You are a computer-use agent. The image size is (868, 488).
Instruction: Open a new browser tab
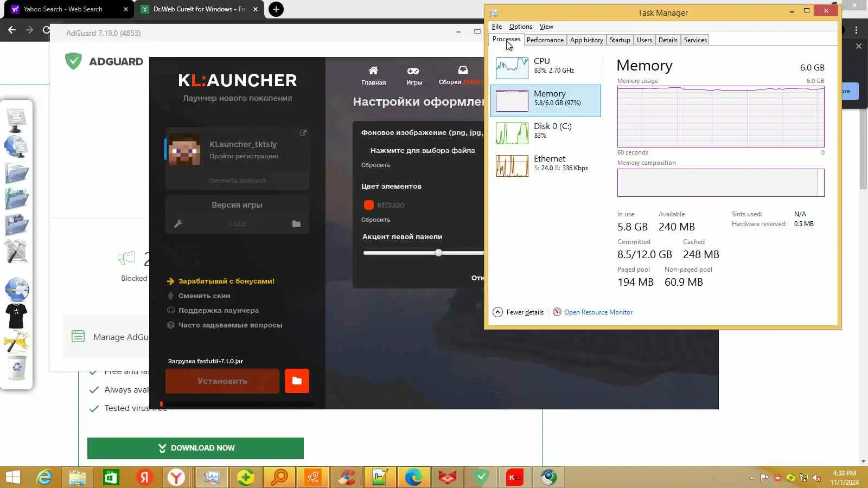[276, 9]
